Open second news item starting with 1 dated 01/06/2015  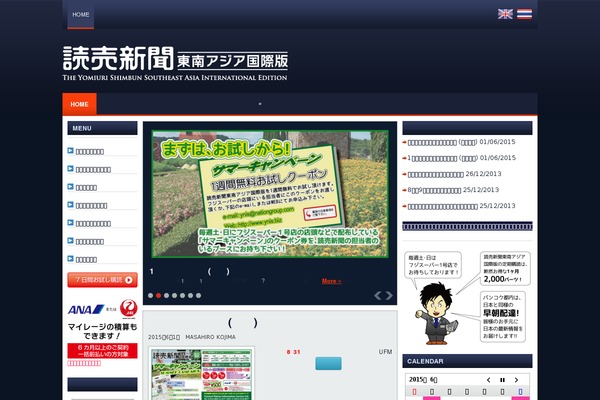click(x=459, y=158)
